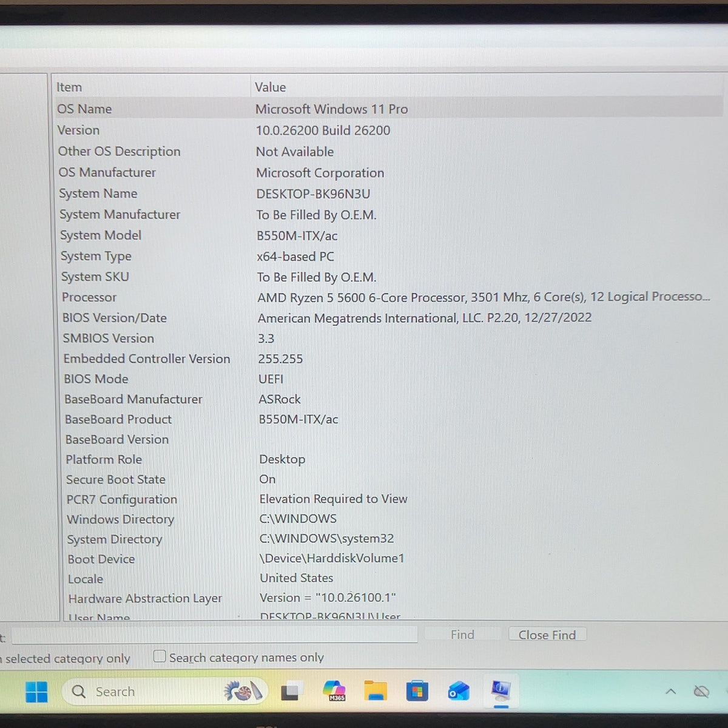Select the Other OS Description row
The image size is (728, 728).
tap(389, 152)
